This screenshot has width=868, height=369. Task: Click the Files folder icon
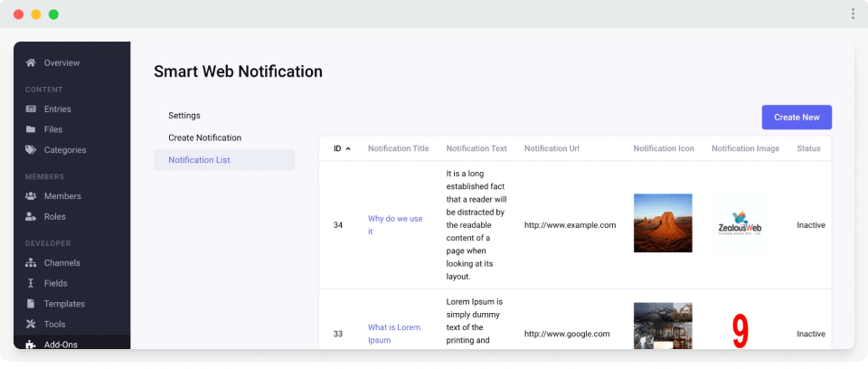pyautogui.click(x=31, y=129)
